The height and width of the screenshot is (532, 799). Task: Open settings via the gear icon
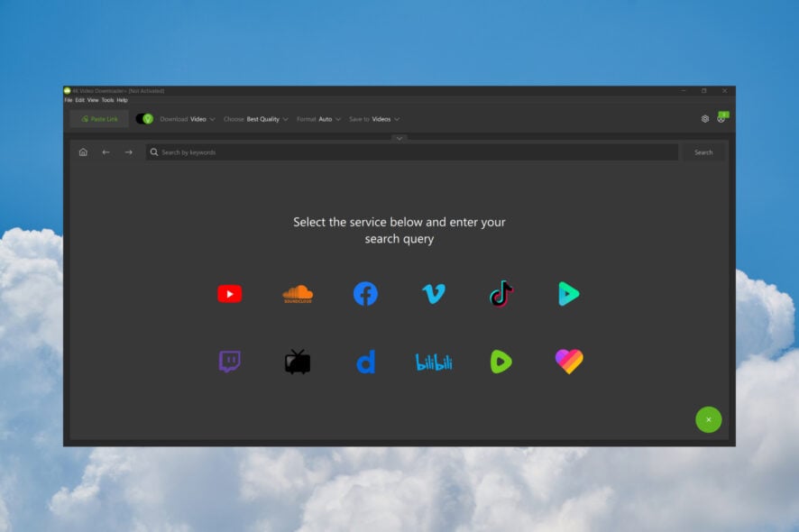(x=705, y=119)
